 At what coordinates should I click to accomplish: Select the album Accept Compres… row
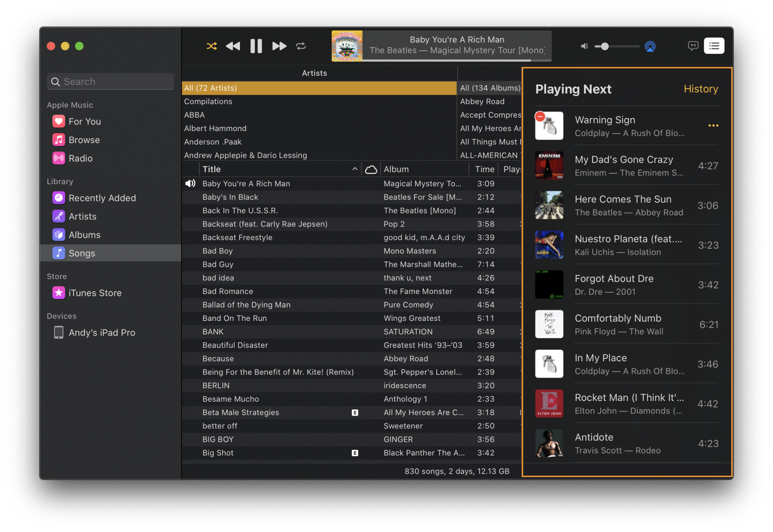490,115
